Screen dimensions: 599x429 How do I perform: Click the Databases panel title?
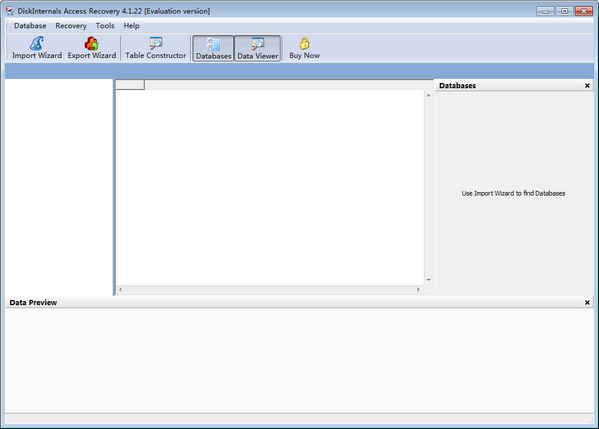point(457,86)
